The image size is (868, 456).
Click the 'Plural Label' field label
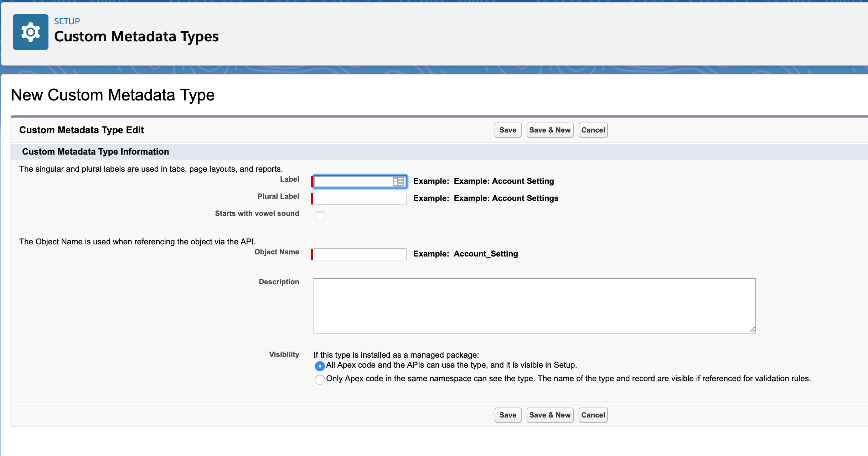tap(278, 196)
